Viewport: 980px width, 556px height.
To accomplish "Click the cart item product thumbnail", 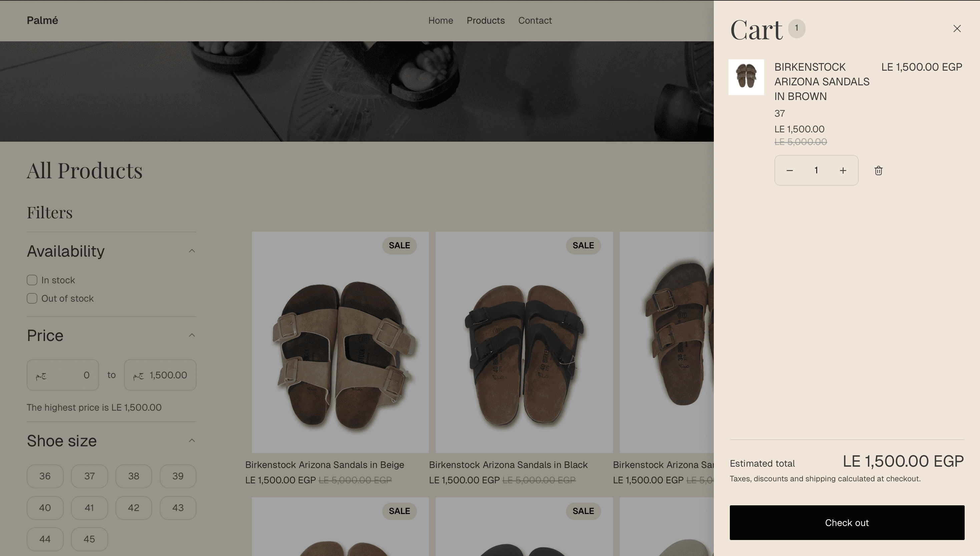I will click(746, 77).
